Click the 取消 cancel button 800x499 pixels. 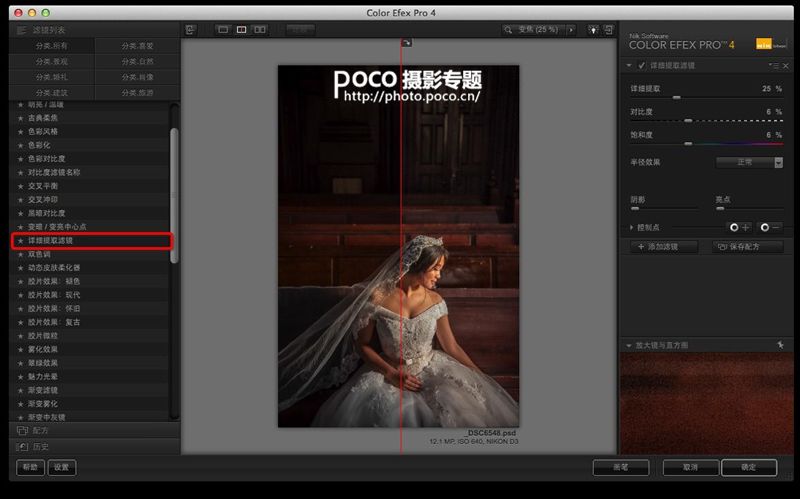point(690,467)
